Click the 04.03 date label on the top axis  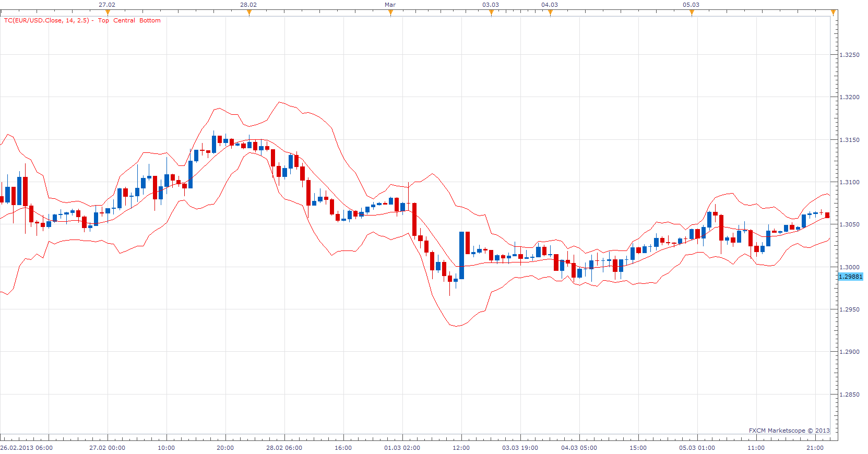(550, 5)
